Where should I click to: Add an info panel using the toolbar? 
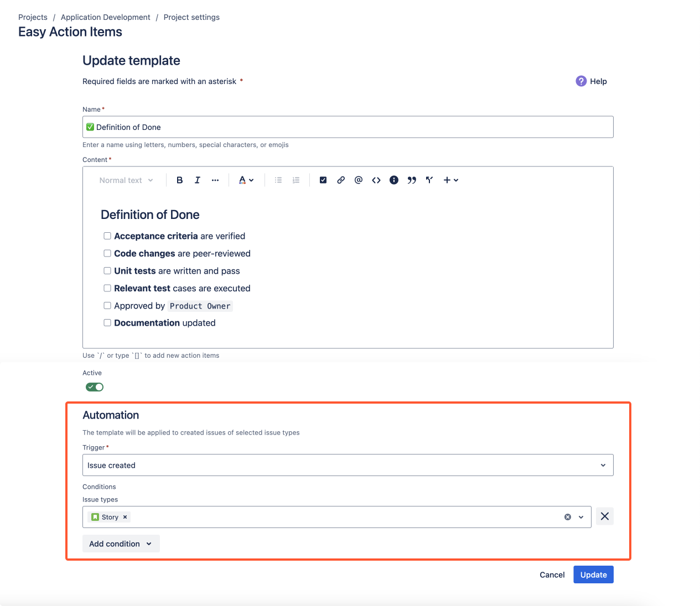pos(394,180)
